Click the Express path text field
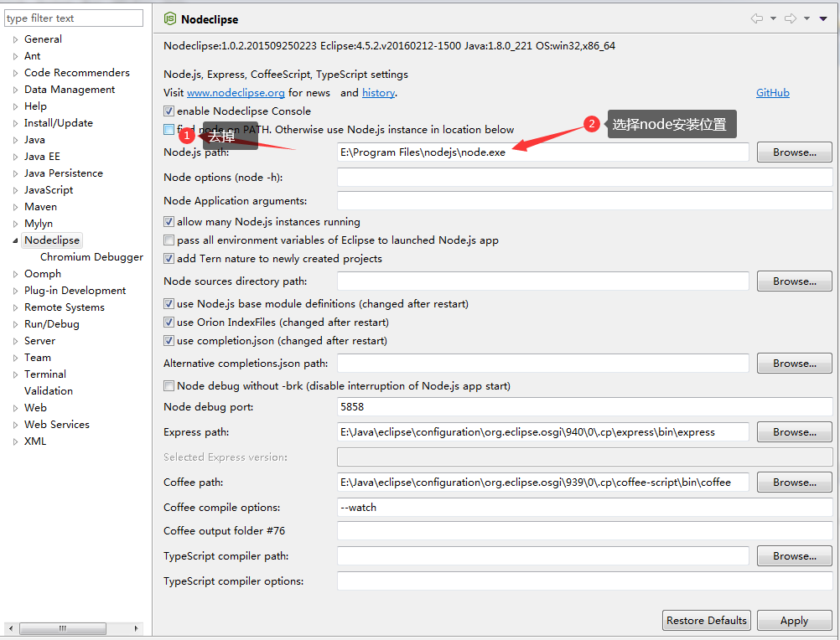The height and width of the screenshot is (640, 840). pyautogui.click(x=542, y=432)
